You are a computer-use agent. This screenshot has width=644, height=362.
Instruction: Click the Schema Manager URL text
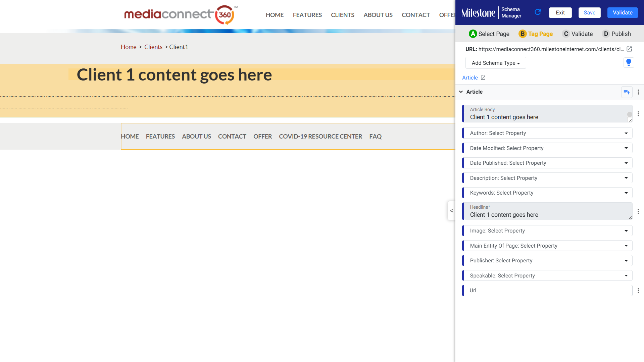coord(551,49)
